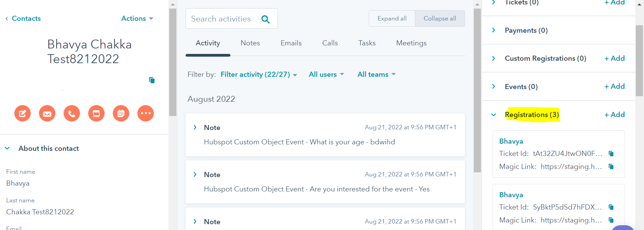This screenshot has width=644, height=230.
Task: Switch to the Emails tab
Action: (x=291, y=43)
